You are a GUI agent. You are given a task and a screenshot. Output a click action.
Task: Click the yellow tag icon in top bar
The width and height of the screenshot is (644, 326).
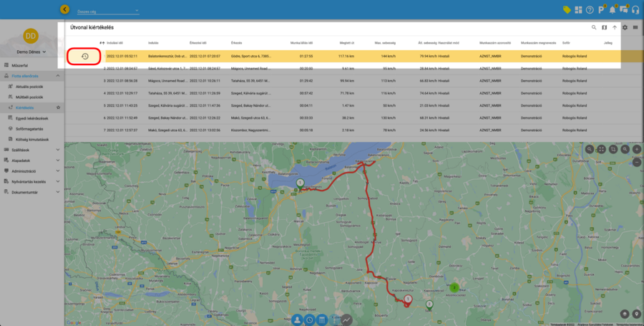pos(567,9)
